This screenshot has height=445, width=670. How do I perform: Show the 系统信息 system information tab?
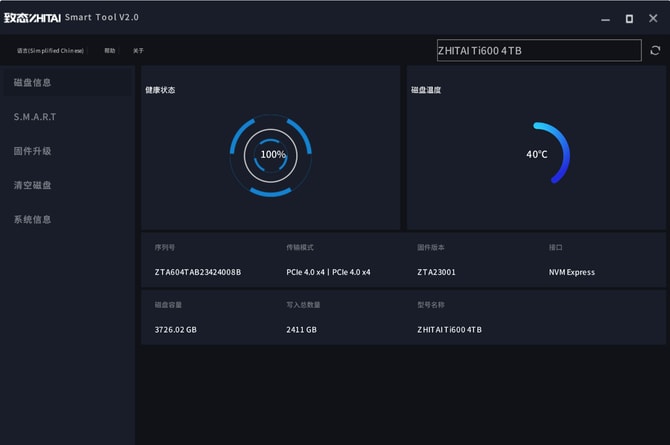click(x=33, y=219)
